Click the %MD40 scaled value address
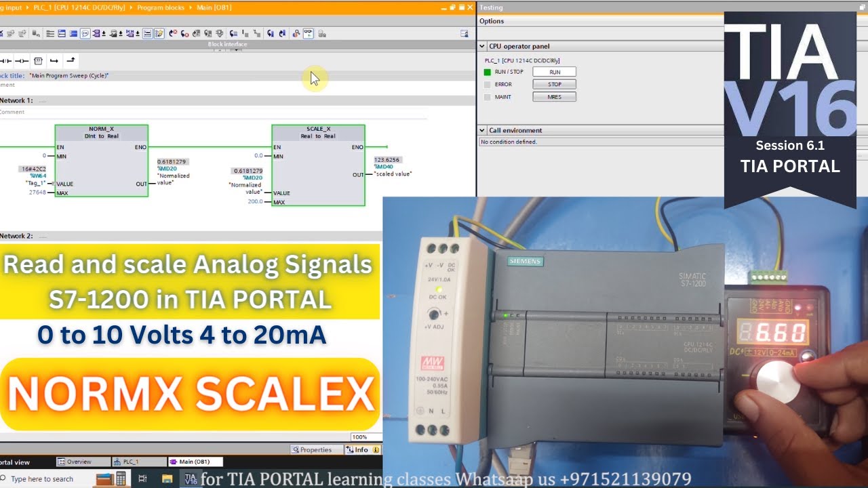868x488 pixels. pyautogui.click(x=383, y=167)
